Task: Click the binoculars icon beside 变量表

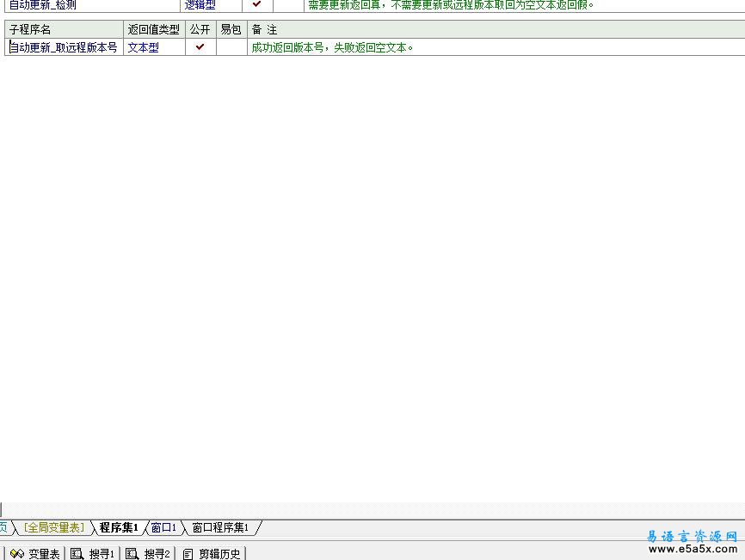Action: pyautogui.click(x=17, y=554)
